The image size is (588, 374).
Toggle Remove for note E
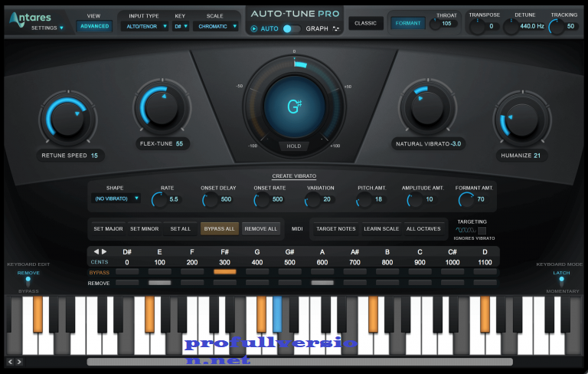tap(160, 283)
